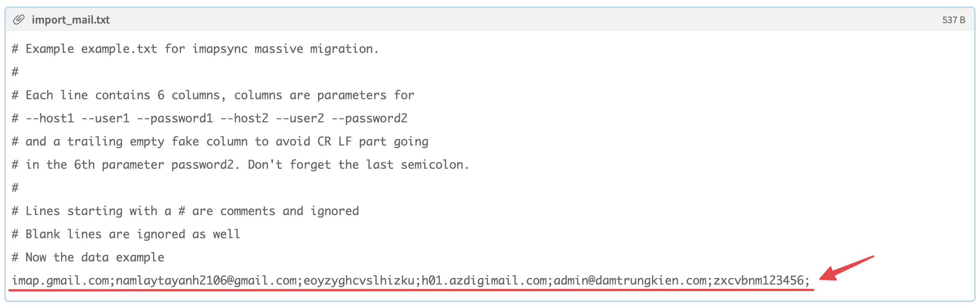This screenshot has height=307, width=980.
Task: Click namlaytayanh2106@gmail.com in data line
Action: click(x=206, y=281)
